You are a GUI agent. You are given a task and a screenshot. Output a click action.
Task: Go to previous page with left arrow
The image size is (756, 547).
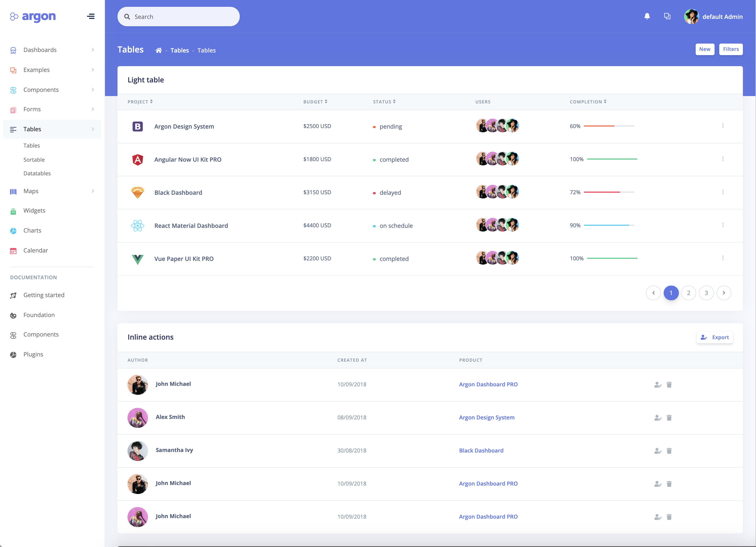(x=653, y=293)
